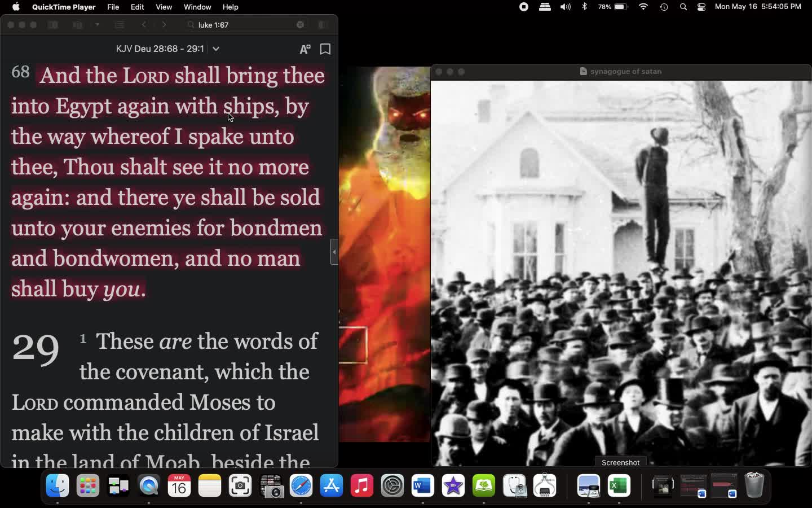
Task: Open the list view icon in Bible toolbar
Action: pos(120,25)
